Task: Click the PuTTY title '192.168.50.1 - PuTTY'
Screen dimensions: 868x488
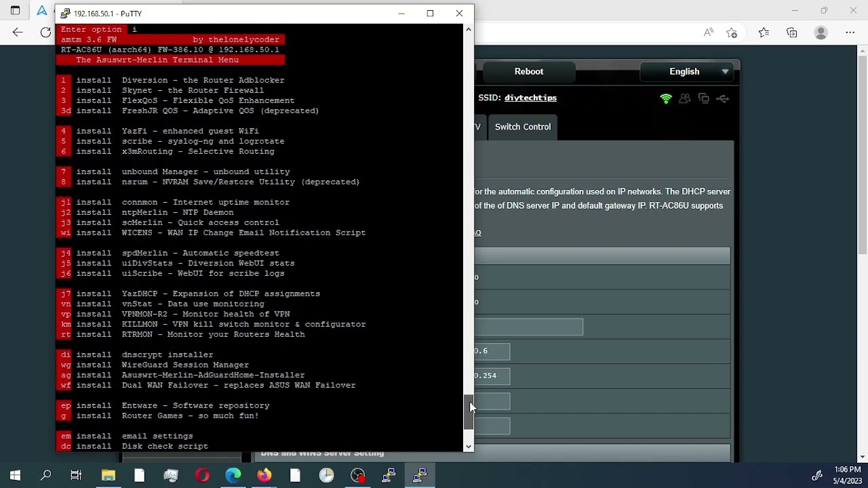Action: pyautogui.click(x=108, y=14)
